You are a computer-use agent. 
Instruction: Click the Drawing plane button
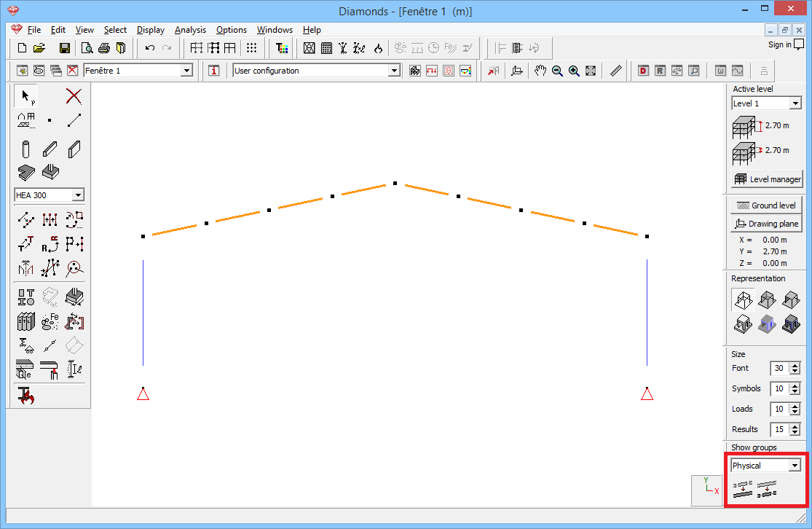pos(767,224)
